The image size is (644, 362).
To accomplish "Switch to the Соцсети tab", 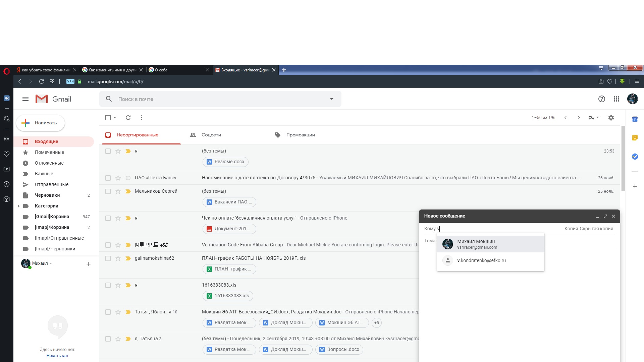I will [x=211, y=135].
